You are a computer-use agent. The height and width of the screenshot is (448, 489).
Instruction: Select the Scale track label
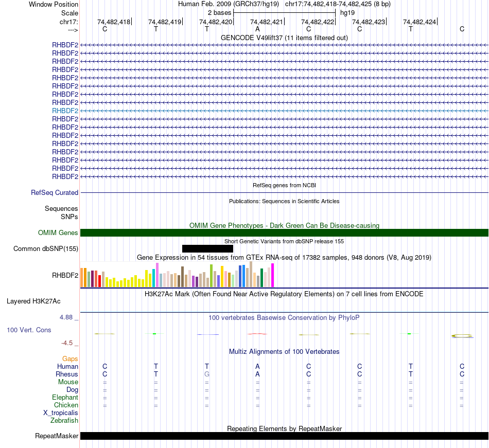69,13
